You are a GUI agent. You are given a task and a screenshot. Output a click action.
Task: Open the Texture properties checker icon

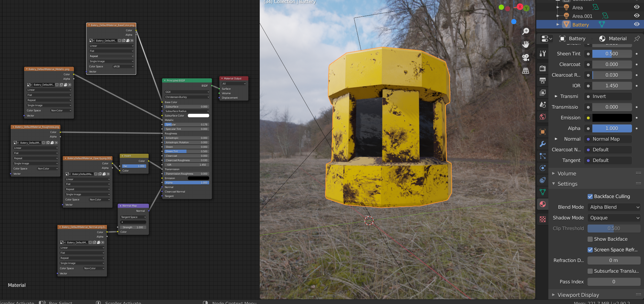point(543,219)
